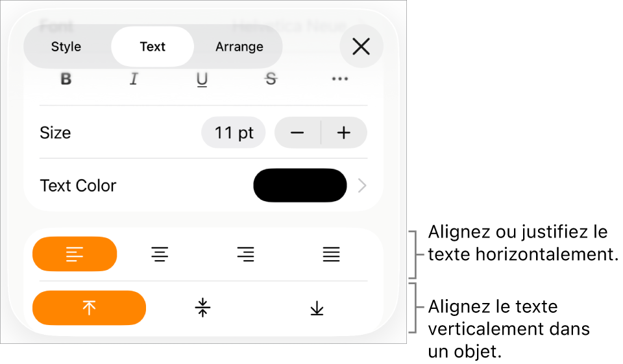623x364 pixels.
Task: Click the black text color swatch
Action: 300,186
